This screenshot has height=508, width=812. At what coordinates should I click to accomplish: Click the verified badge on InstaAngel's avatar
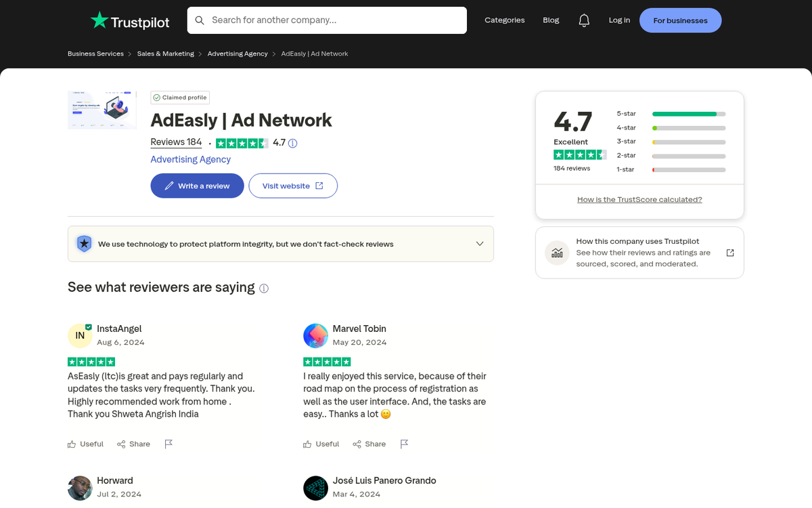[89, 326]
